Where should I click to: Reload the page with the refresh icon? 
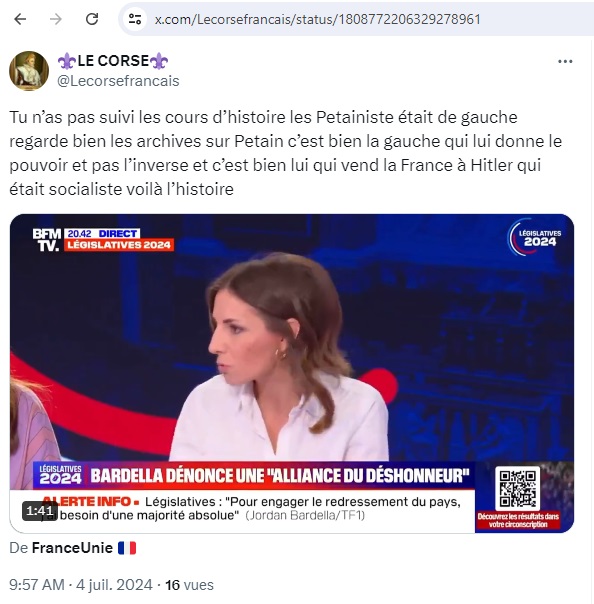coord(92,19)
